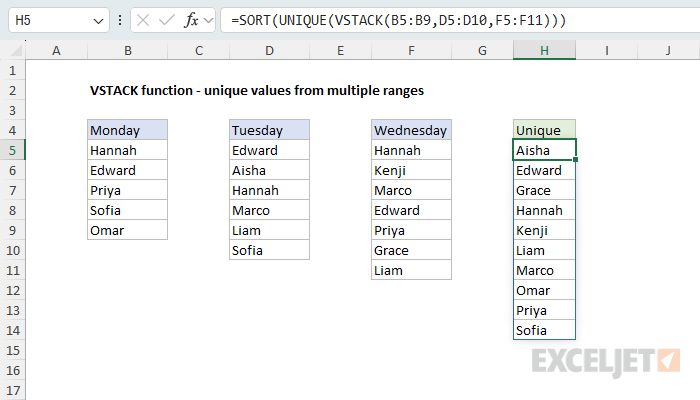Viewport: 700px width, 400px height.
Task: Select row 5 header
Action: pyautogui.click(x=12, y=150)
